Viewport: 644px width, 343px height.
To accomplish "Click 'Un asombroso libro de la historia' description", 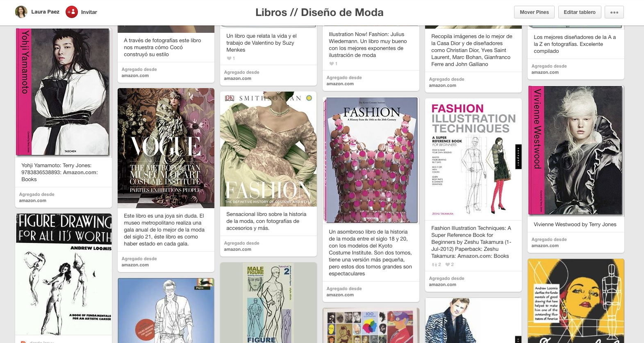I will (x=370, y=252).
